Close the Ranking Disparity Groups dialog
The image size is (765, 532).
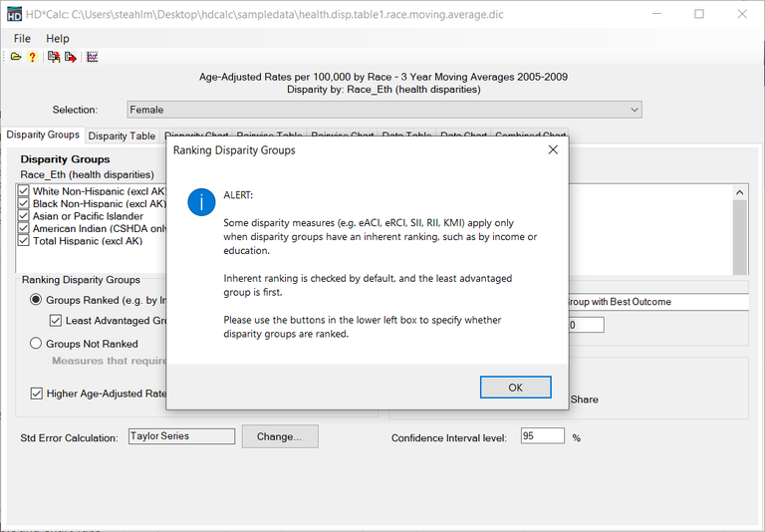pos(553,150)
